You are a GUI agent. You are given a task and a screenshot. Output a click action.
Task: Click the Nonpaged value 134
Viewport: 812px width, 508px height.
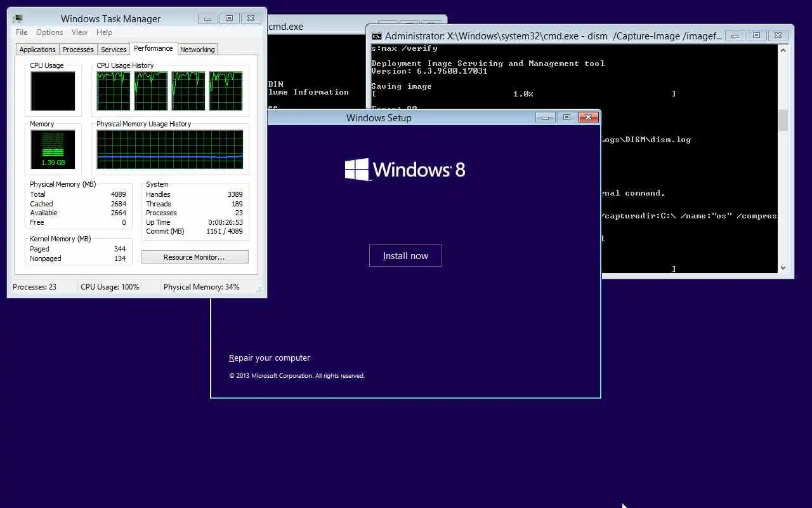coord(119,258)
